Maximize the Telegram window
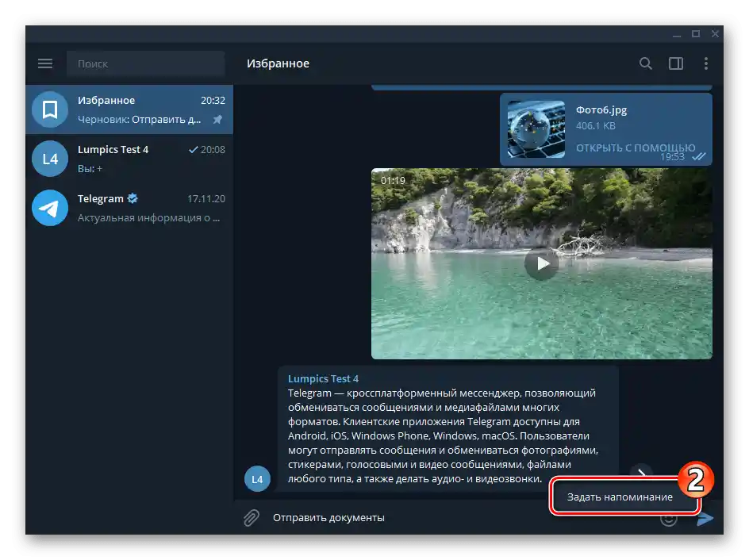 click(696, 34)
